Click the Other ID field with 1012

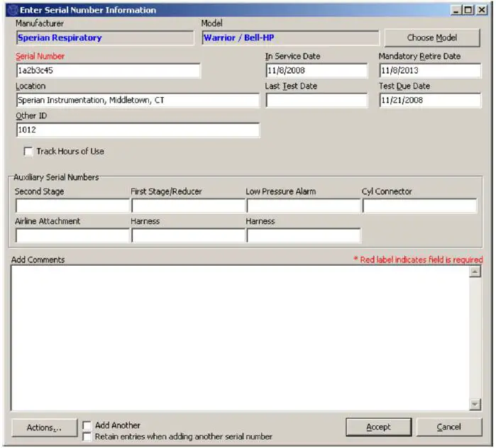[138, 130]
